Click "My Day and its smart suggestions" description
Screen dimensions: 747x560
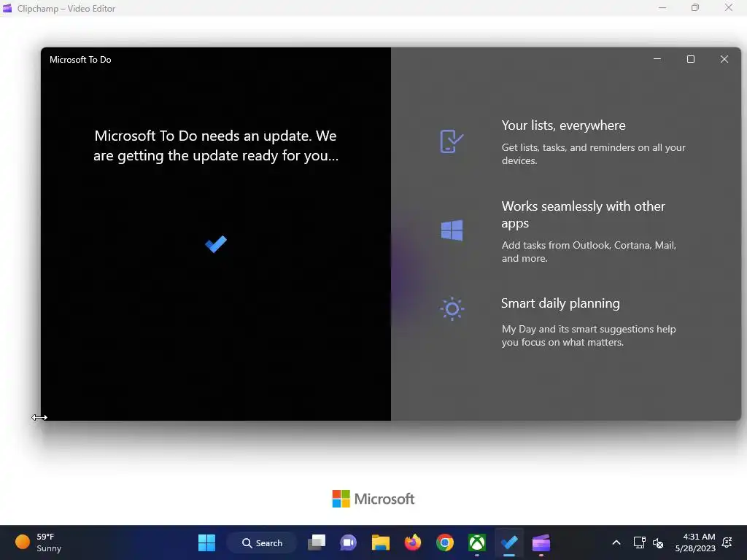[x=589, y=335]
